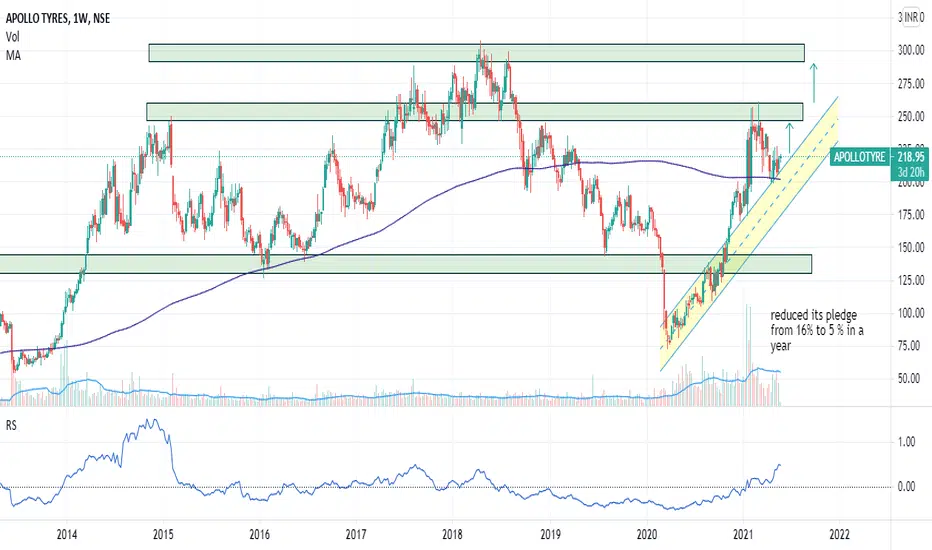932x550 pixels.
Task: Click the 2019 time axis label
Action: (x=550, y=535)
